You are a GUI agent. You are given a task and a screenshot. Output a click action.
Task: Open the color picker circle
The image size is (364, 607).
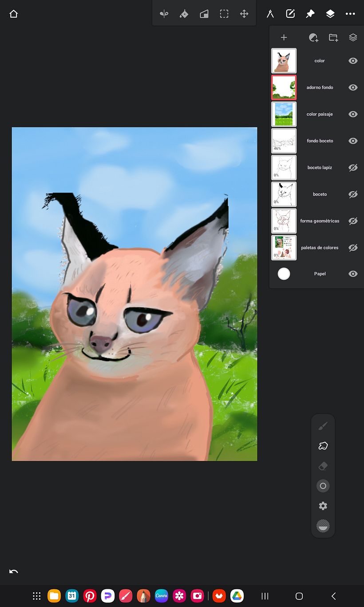pyautogui.click(x=323, y=486)
